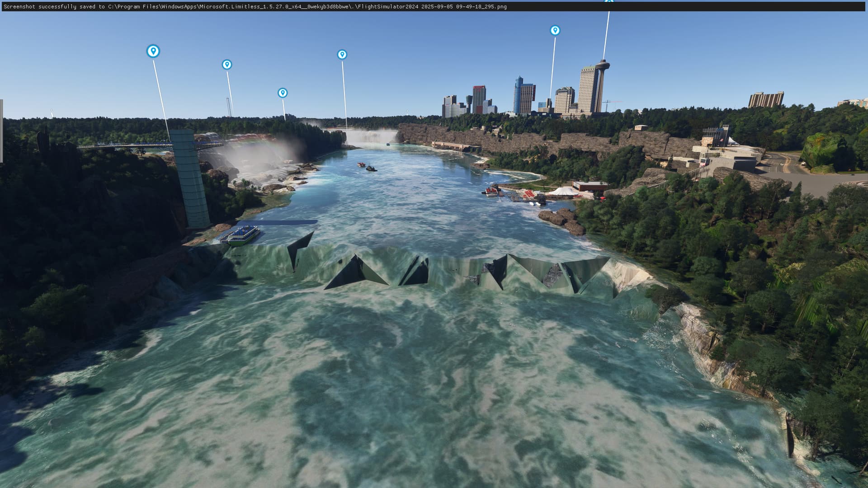Click the POI marker above the thin lattice mast
The image size is (868, 488).
(x=227, y=65)
